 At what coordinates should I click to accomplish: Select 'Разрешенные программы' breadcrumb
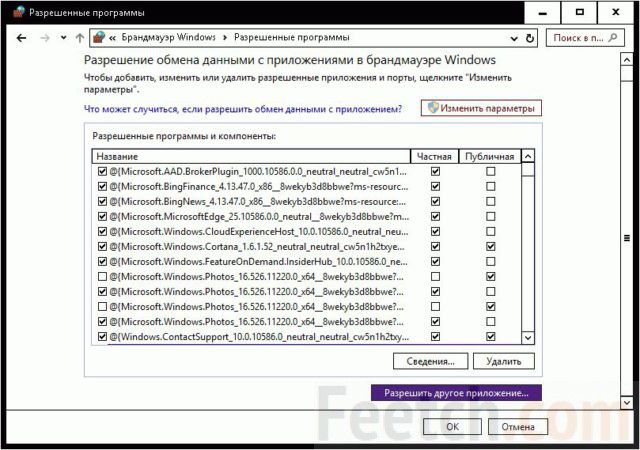tap(291, 37)
